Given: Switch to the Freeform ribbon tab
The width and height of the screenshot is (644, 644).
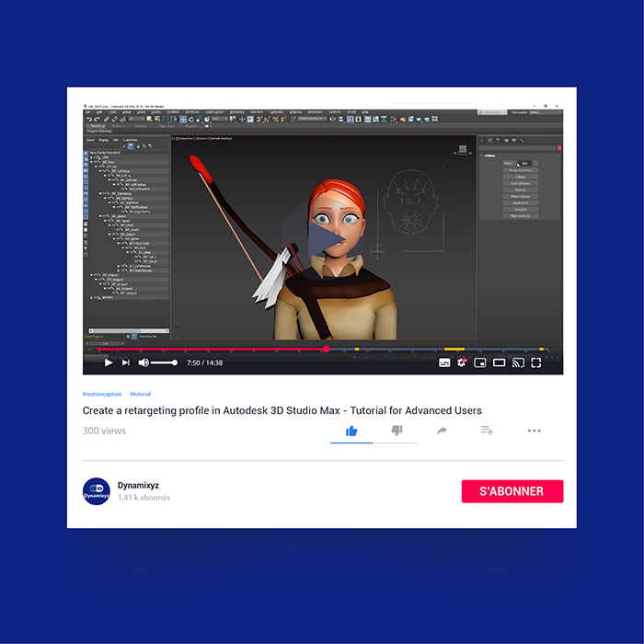Looking at the screenshot, I should tap(118, 126).
